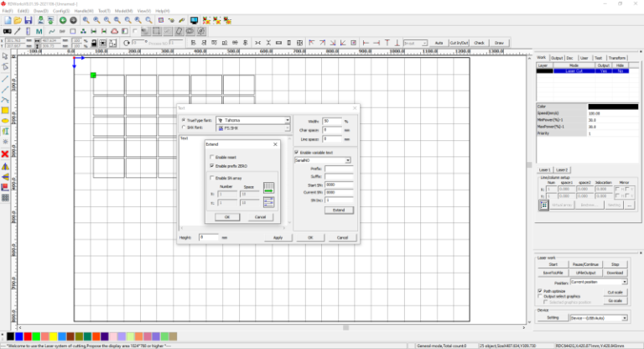Click the Extend button in Text dialog
This screenshot has height=349, width=644.
[x=339, y=210]
